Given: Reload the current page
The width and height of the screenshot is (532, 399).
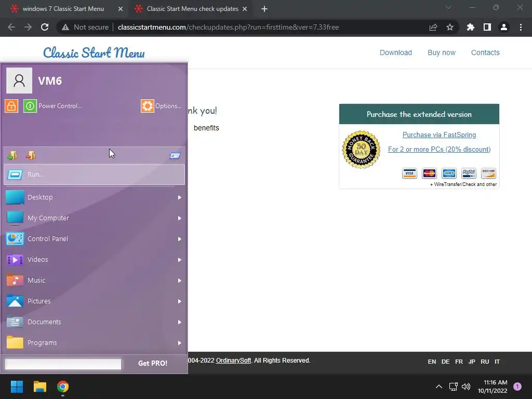Looking at the screenshot, I should 45,27.
